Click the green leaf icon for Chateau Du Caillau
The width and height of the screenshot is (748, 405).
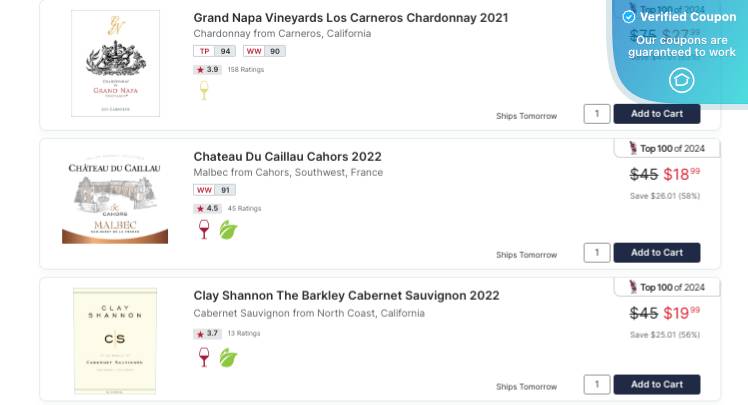(228, 230)
